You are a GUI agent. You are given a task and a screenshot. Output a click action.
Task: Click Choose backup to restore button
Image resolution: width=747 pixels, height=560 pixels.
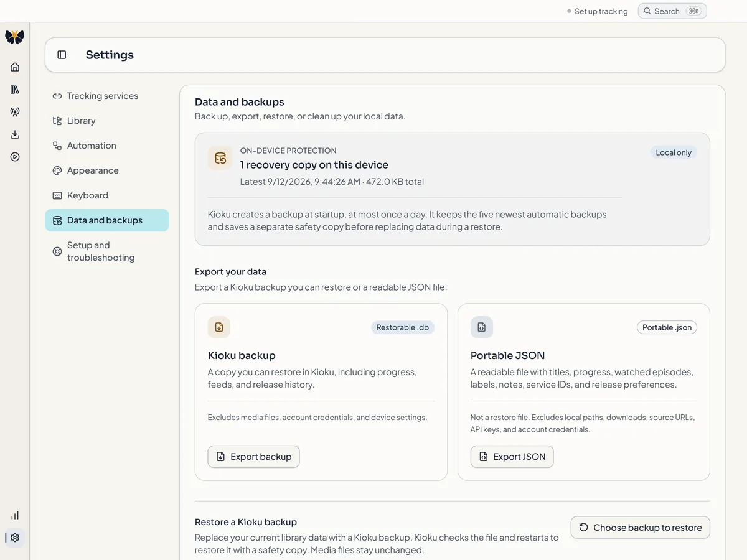pos(640,528)
